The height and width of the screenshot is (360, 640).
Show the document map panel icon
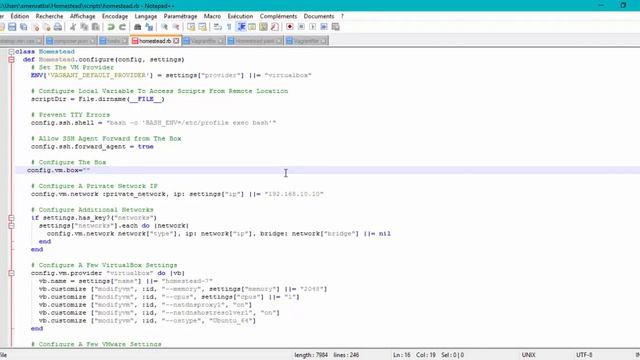[263, 27]
